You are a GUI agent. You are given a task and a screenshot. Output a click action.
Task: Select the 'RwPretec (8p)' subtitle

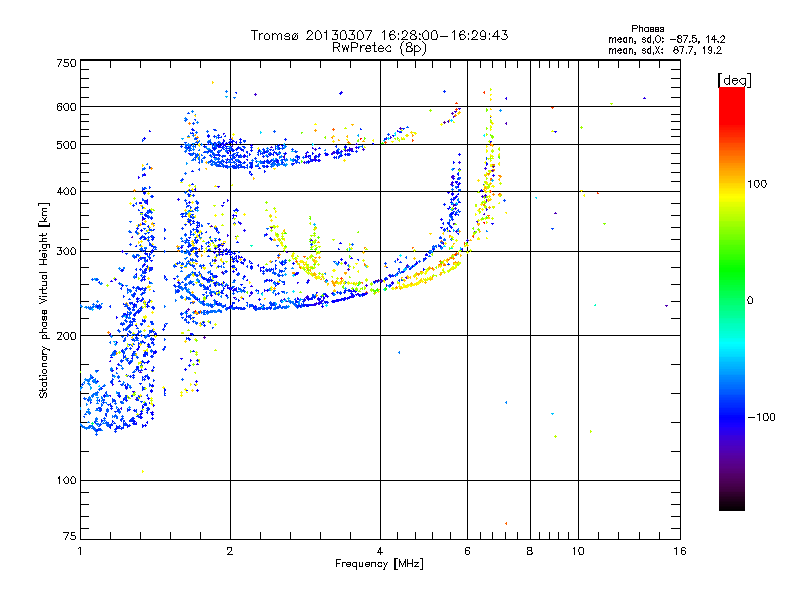379,47
